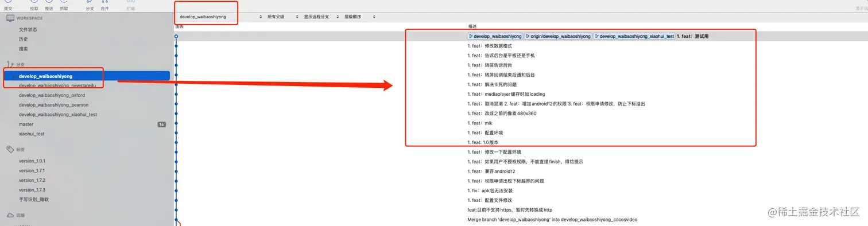Click the cloud icon beside 远端 section
Image resolution: width=868 pixels, height=226 pixels.
pyautogui.click(x=10, y=216)
